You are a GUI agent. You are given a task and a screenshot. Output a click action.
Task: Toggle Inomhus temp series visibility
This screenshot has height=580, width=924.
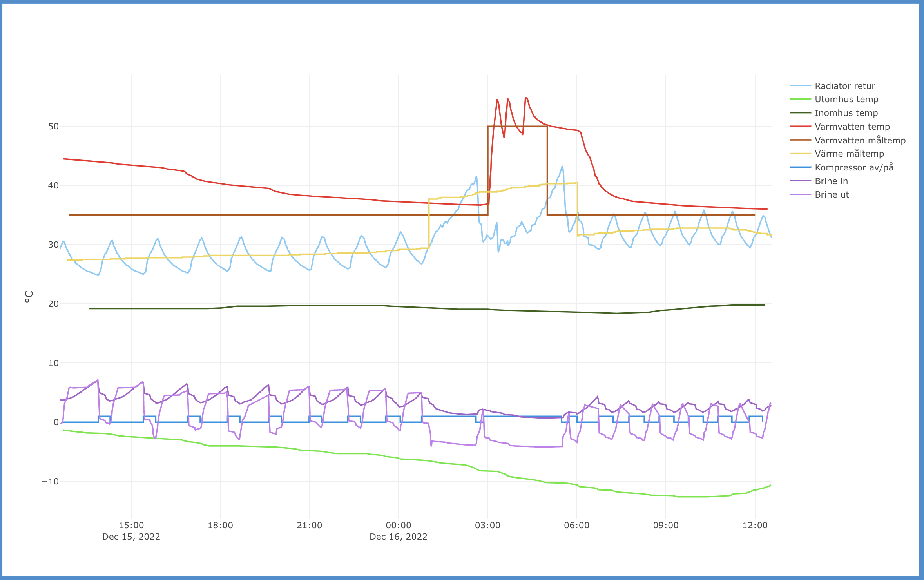coord(846,113)
